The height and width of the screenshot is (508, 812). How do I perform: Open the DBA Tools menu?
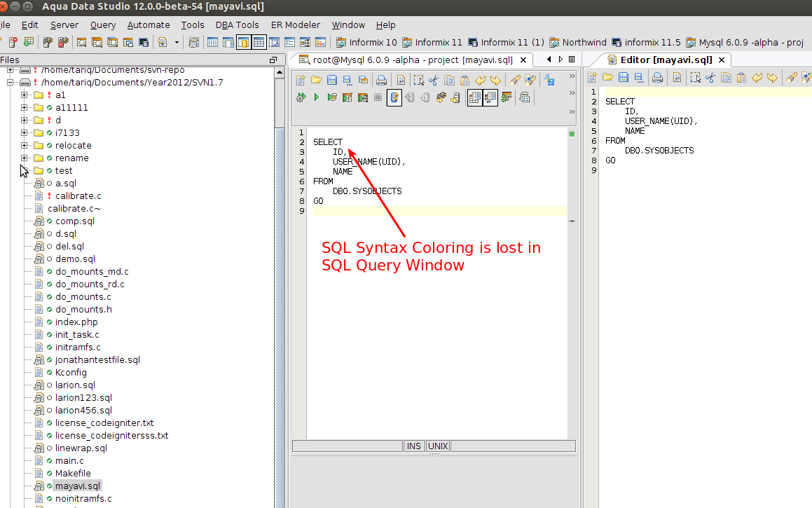237,25
